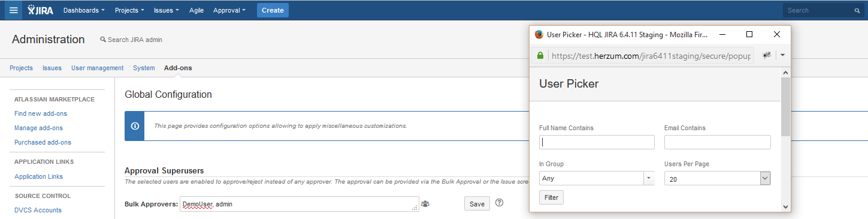Expand the Dashboards menu
The width and height of the screenshot is (868, 219).
pos(84,10)
